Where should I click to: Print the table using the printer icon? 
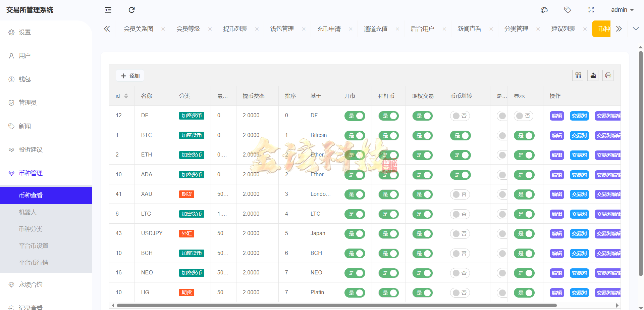point(608,75)
